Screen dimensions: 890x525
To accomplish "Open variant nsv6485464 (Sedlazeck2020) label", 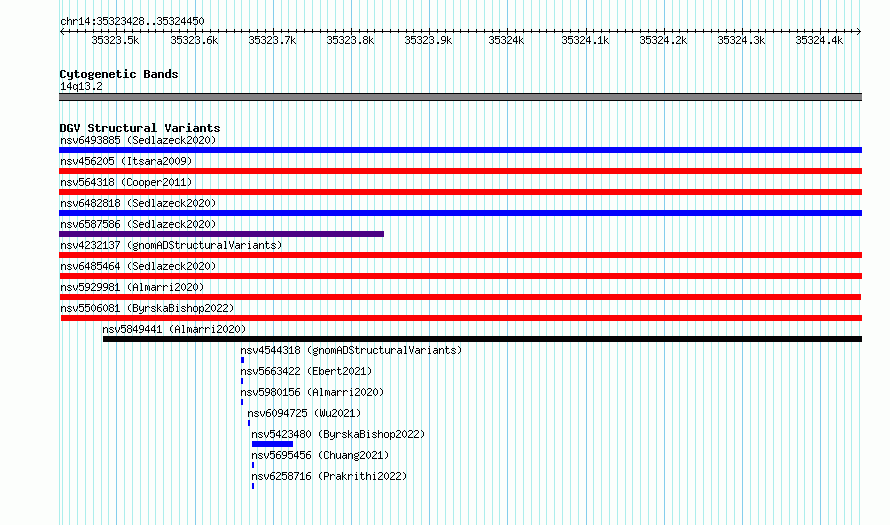I will tap(138, 266).
